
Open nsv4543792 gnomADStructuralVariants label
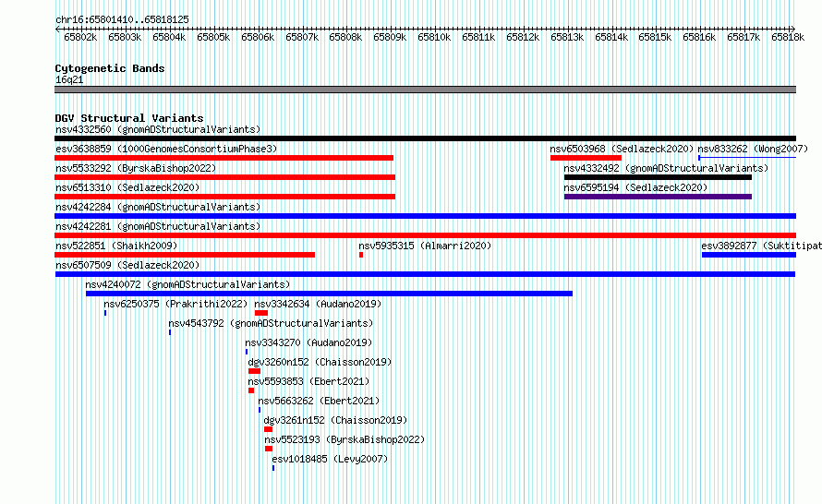[271, 323]
